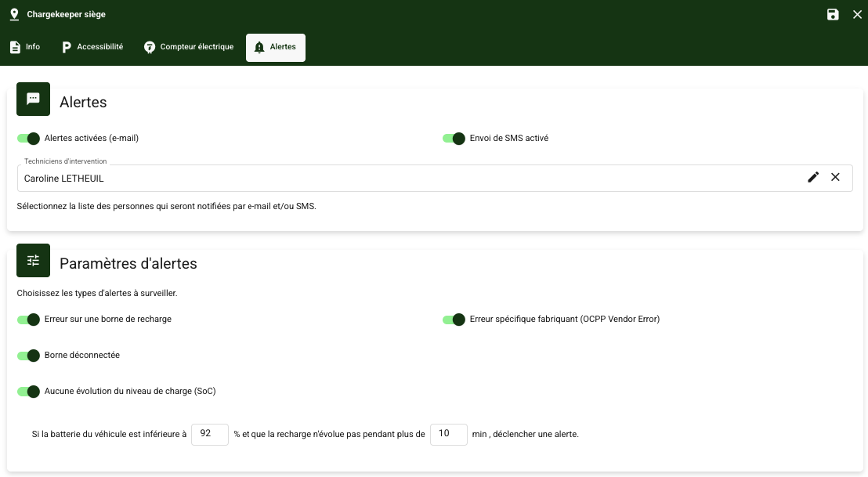868x477 pixels.
Task: Toggle Erreur sur une borne de recharge
Action: point(29,320)
